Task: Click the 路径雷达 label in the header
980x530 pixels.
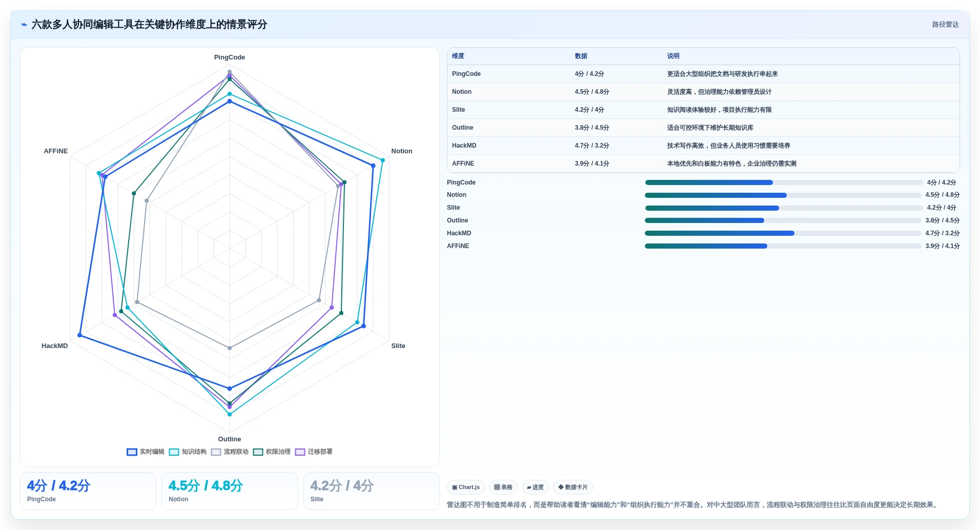Action: tap(945, 25)
